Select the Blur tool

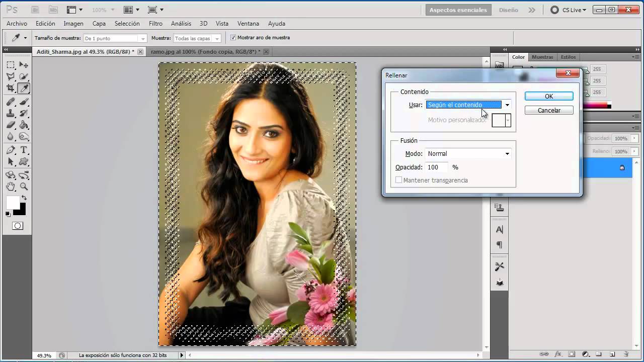[x=11, y=136]
